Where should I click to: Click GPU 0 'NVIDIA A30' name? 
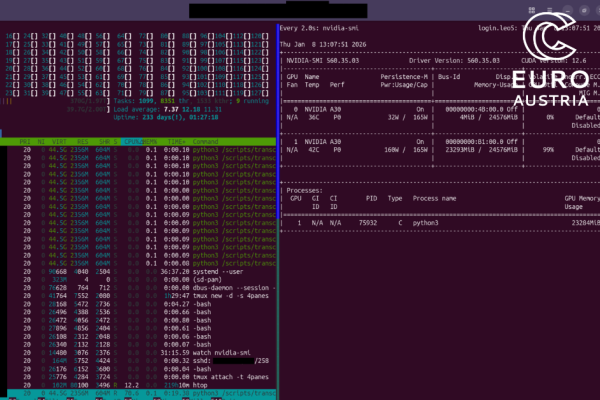click(323, 109)
